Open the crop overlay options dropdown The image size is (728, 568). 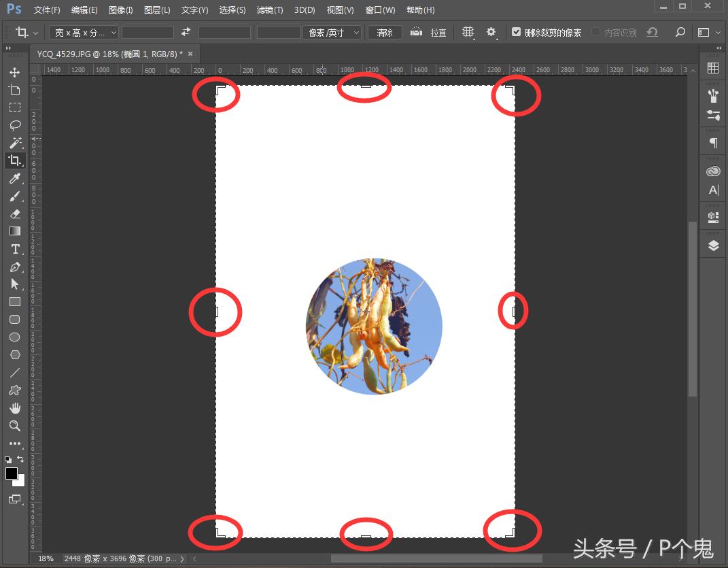pyautogui.click(x=468, y=32)
